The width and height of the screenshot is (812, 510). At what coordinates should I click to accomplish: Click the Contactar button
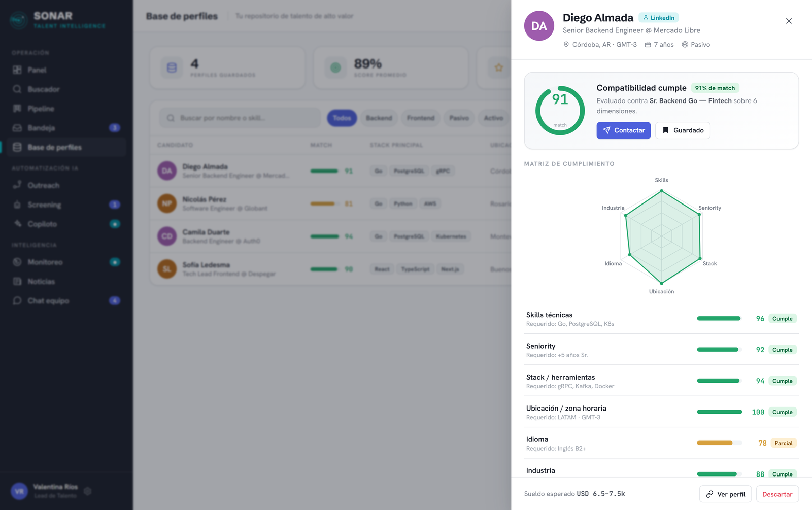coord(623,130)
